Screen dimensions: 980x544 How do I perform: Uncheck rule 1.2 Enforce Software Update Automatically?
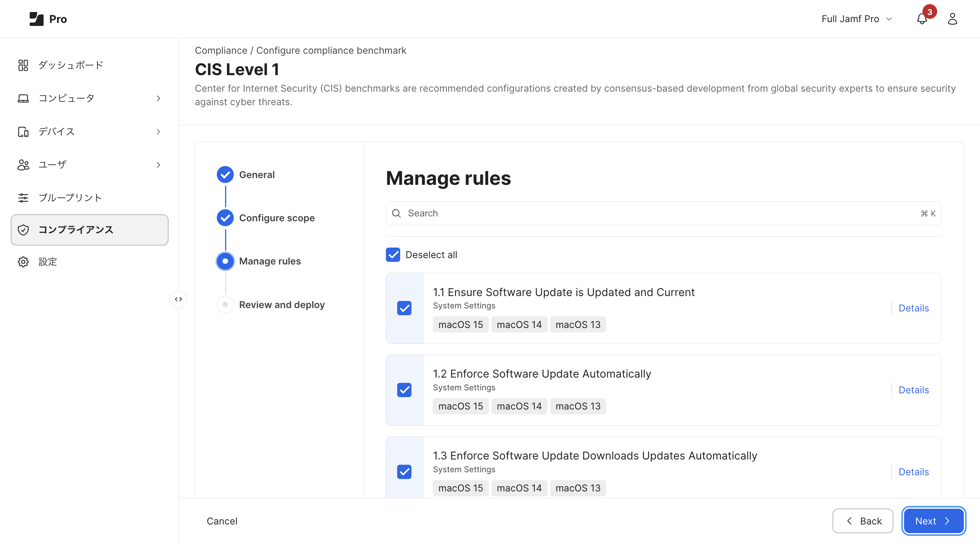[x=404, y=390]
